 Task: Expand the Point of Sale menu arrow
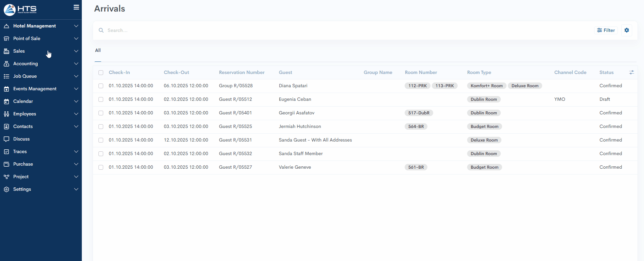[76, 39]
